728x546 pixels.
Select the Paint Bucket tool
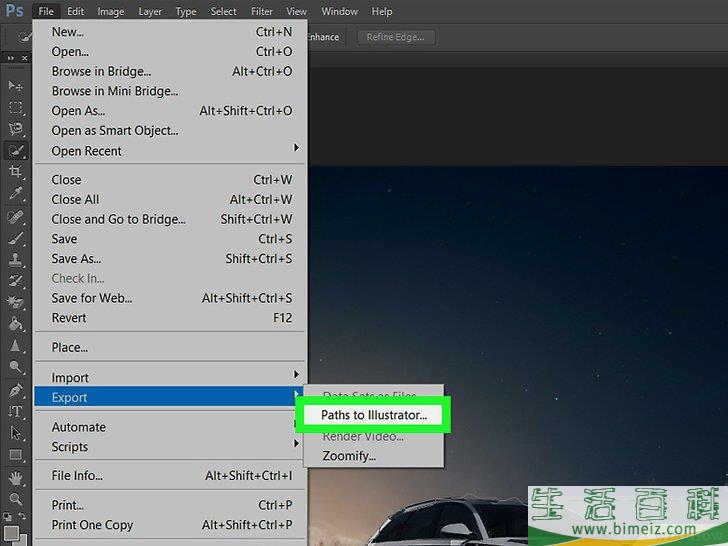tap(15, 324)
